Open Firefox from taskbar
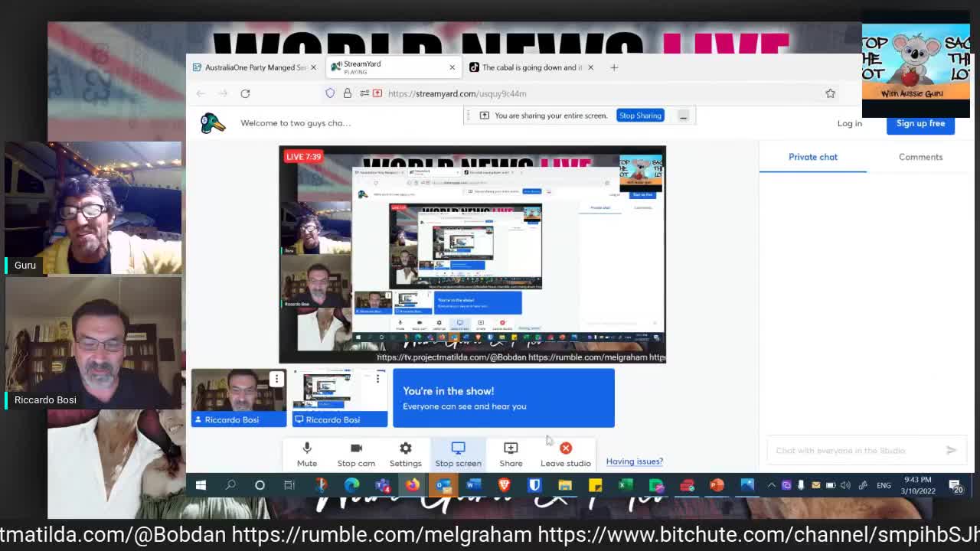The height and width of the screenshot is (551, 980). [x=413, y=485]
